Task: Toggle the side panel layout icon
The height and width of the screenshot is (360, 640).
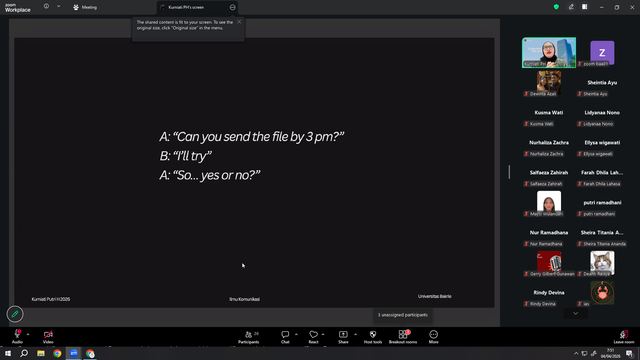Action: (584, 7)
